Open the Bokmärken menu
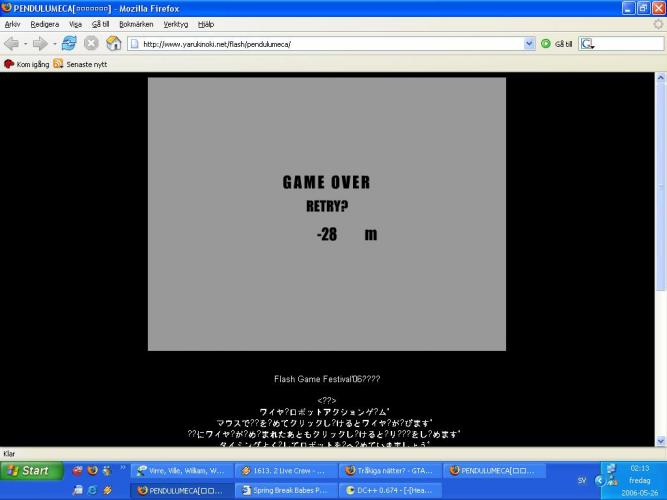 point(136,23)
